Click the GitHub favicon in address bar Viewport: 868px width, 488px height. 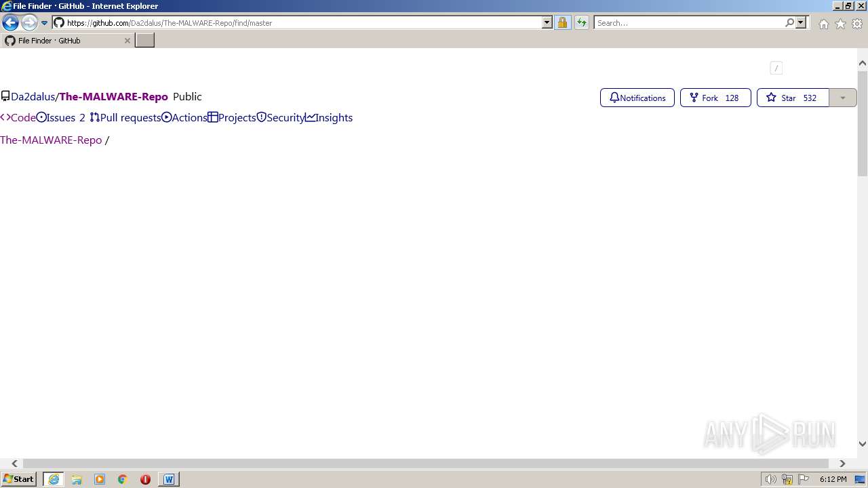point(59,22)
